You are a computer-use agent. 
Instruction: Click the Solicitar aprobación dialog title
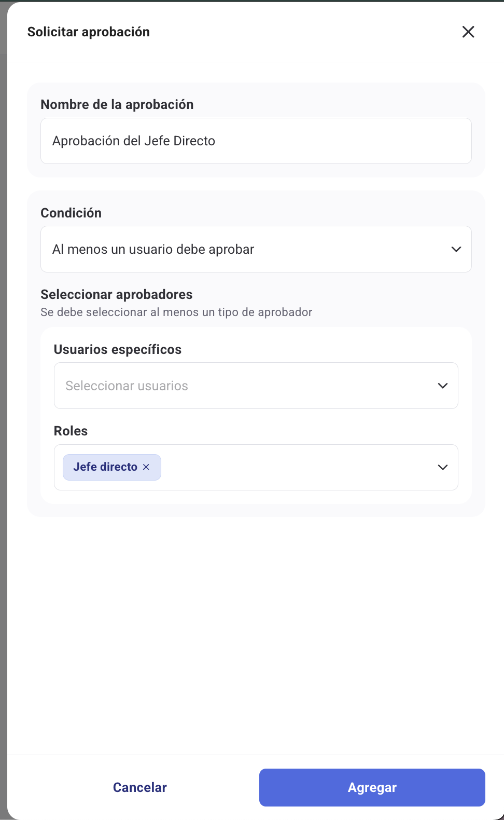[x=89, y=32]
